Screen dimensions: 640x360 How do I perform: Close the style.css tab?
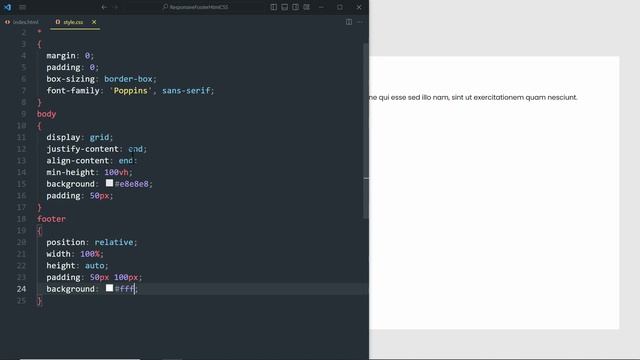pos(94,22)
